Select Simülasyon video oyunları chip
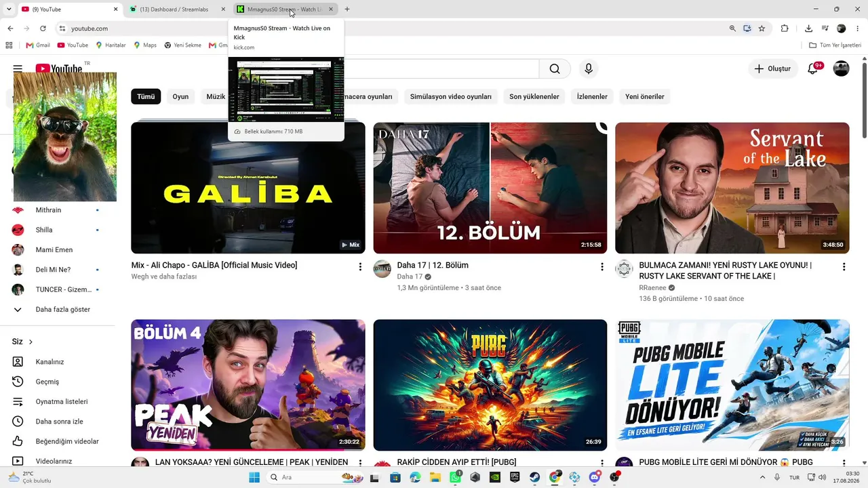 (x=450, y=97)
